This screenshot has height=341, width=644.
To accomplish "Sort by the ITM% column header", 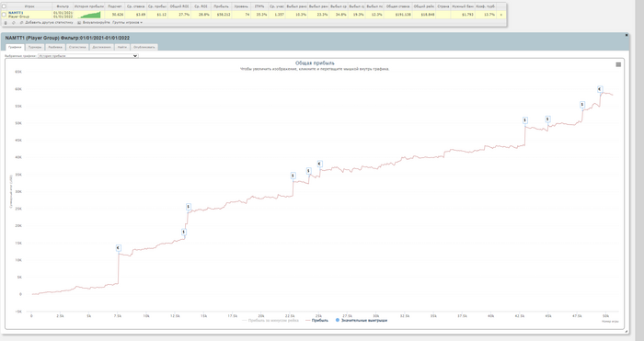I will click(x=259, y=6).
